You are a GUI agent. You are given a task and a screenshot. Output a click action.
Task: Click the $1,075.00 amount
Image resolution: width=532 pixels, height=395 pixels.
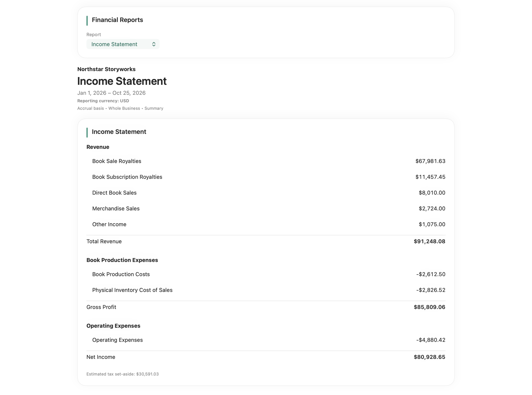[x=432, y=224]
